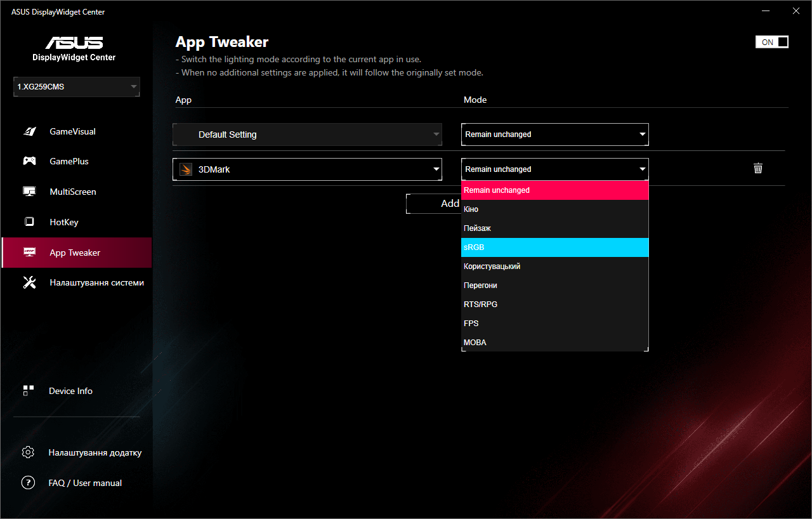Click the Mode column header
Viewport: 812px width, 519px height.
point(475,100)
